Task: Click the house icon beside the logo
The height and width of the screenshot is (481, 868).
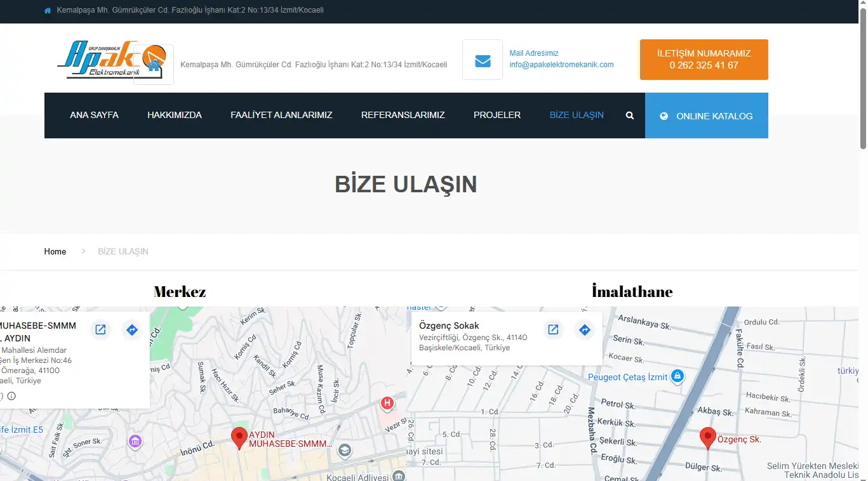Action: coord(154,66)
